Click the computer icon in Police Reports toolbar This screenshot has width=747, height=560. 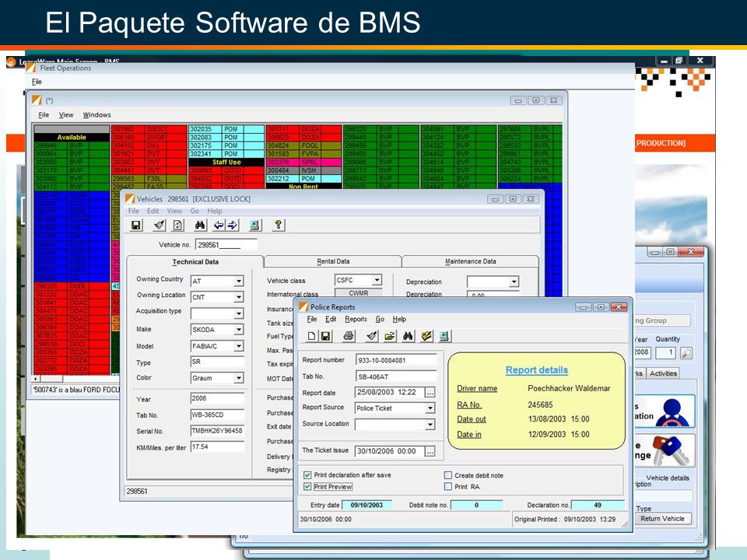(444, 336)
